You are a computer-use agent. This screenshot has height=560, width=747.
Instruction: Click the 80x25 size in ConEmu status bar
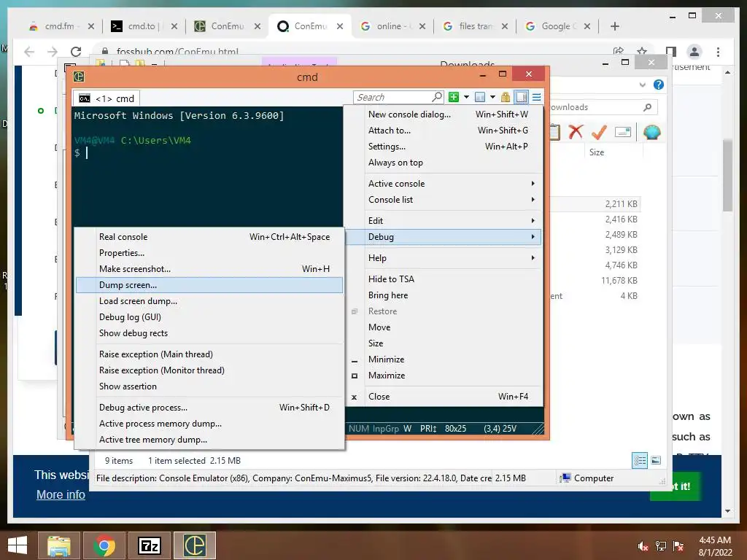(x=455, y=429)
